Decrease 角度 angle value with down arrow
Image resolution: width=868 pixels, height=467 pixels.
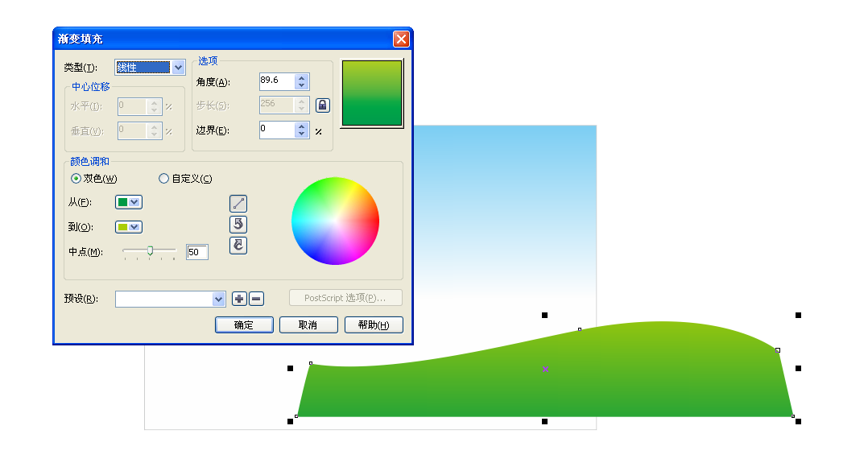pos(301,85)
